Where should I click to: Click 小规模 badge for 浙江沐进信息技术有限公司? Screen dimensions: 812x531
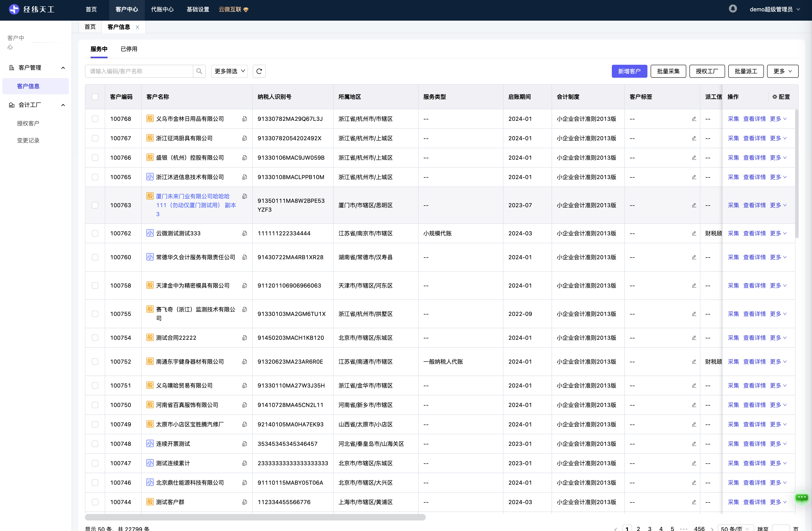coord(150,177)
